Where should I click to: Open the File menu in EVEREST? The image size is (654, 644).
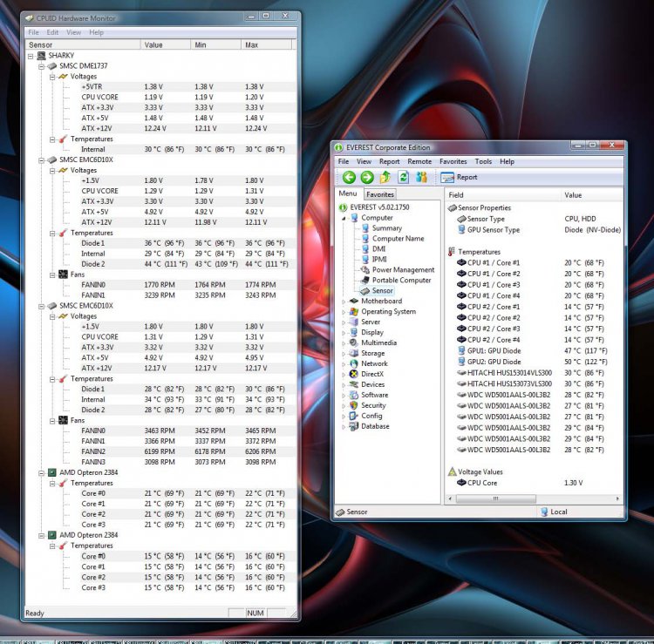(x=344, y=161)
